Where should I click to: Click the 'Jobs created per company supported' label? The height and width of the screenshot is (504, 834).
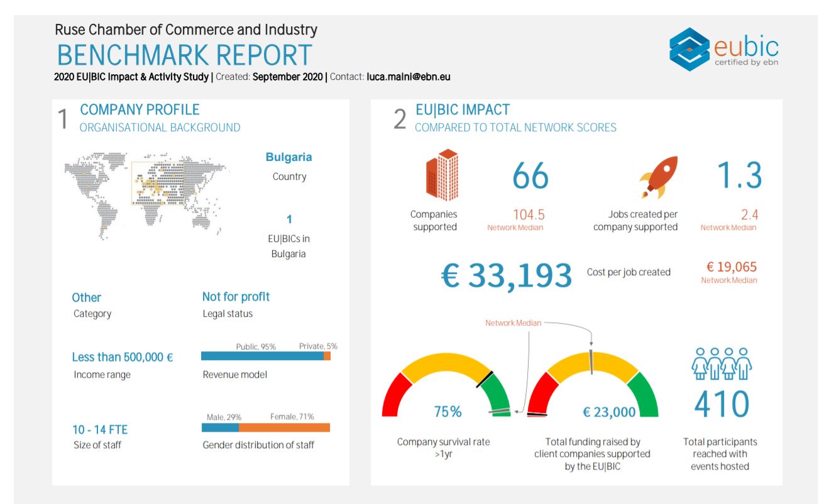coord(635,221)
